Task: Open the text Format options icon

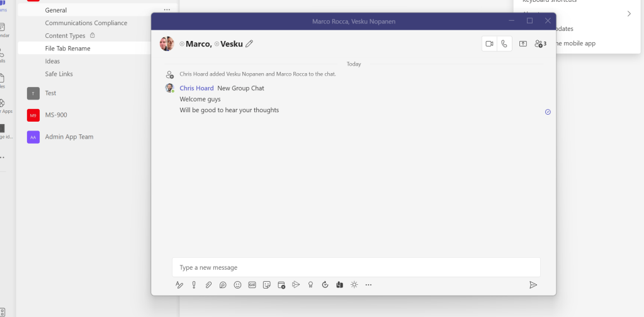Action: point(179,285)
